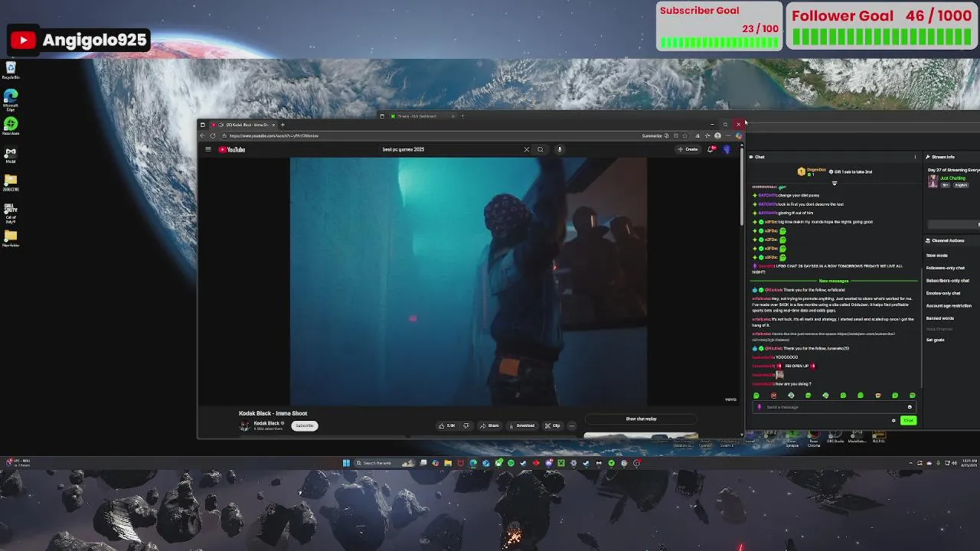Reload the YouTube page
Screen dimensions: 980x551
[x=213, y=135]
